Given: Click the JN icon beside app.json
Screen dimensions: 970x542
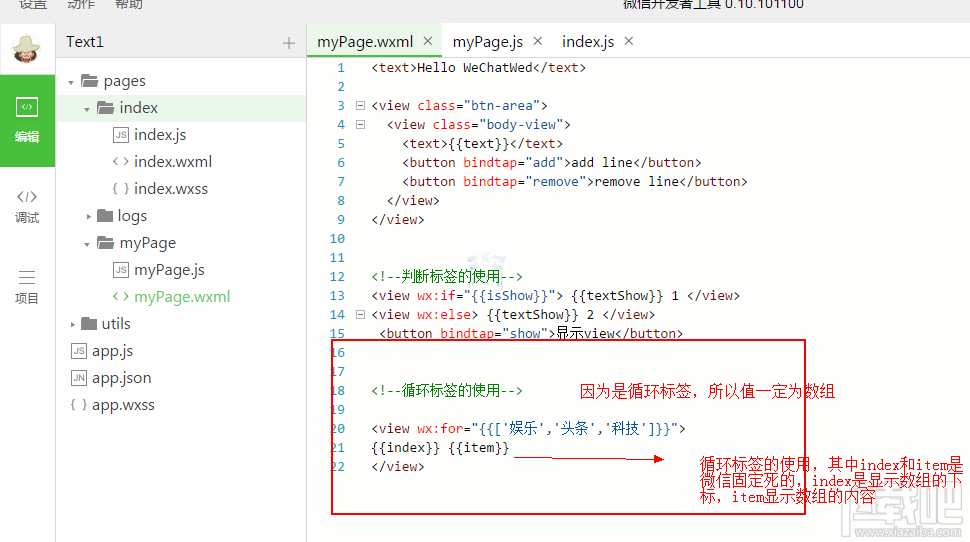Looking at the screenshot, I should click(79, 378).
